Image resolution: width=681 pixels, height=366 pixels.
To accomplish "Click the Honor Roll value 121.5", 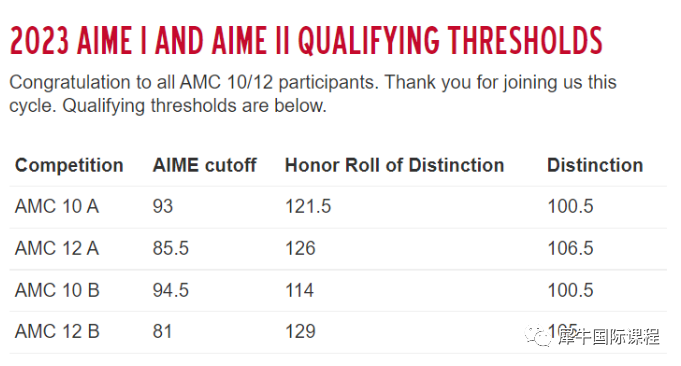I will (308, 206).
